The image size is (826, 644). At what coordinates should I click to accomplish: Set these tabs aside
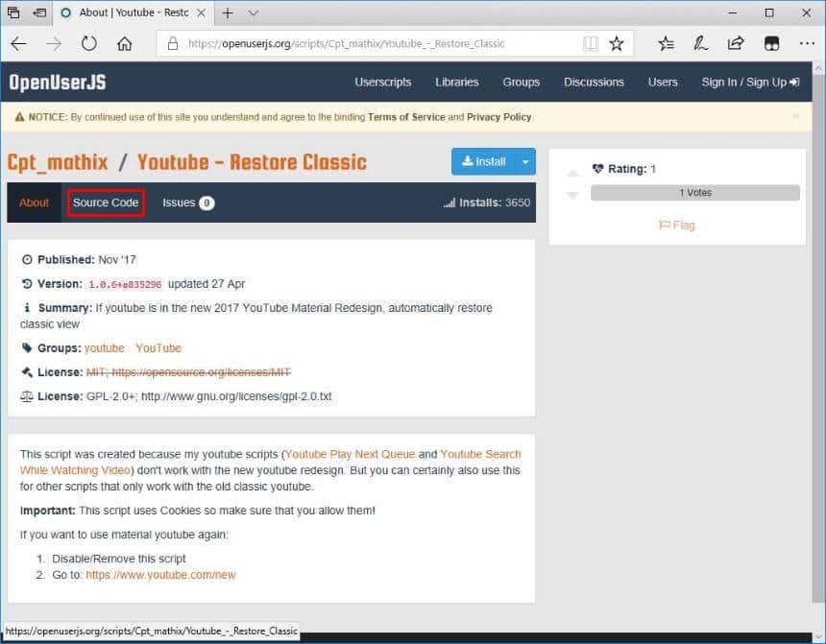(x=39, y=12)
